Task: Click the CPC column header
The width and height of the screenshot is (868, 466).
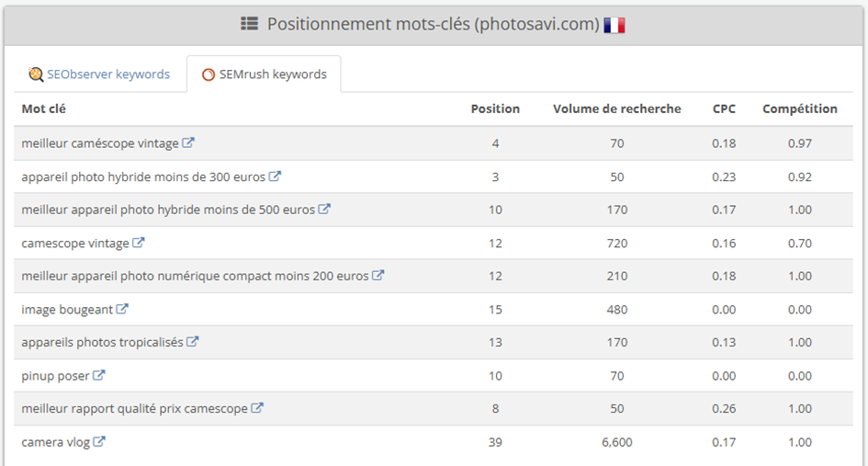Action: click(724, 108)
